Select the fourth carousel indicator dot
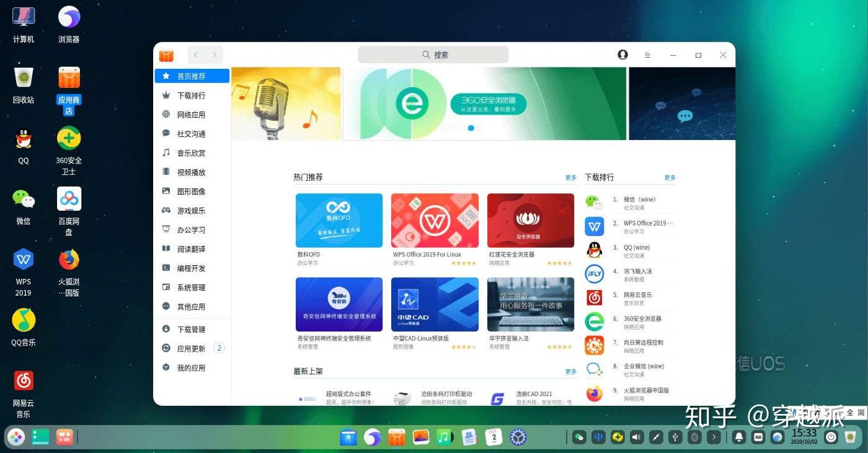The image size is (868, 453). point(471,128)
